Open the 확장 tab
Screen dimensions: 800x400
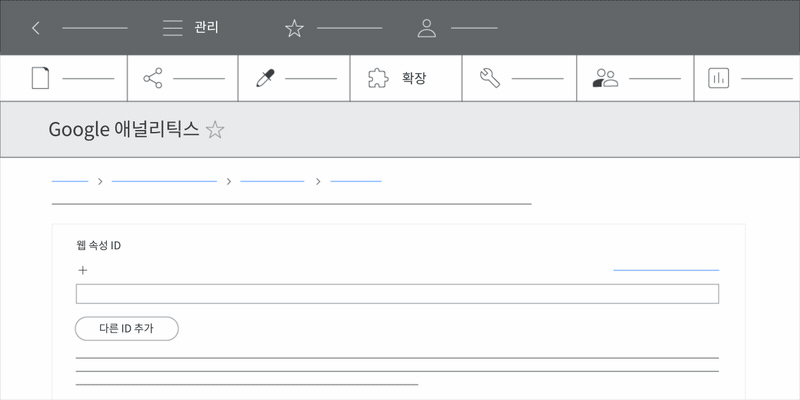pyautogui.click(x=406, y=78)
